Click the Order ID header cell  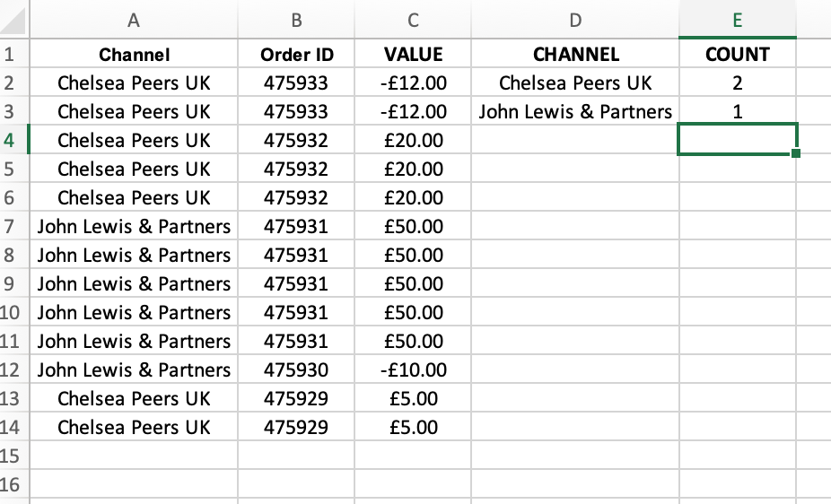pos(296,54)
